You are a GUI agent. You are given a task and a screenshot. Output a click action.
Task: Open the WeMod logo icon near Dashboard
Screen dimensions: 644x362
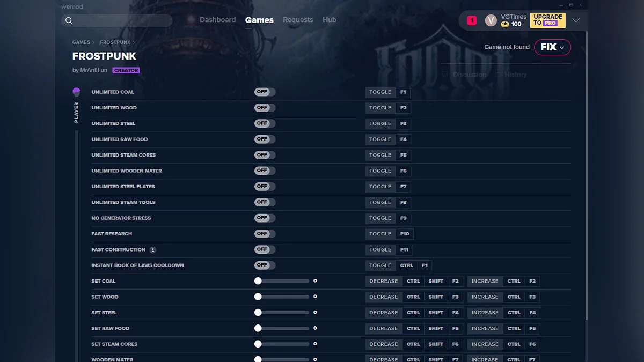[x=191, y=19]
